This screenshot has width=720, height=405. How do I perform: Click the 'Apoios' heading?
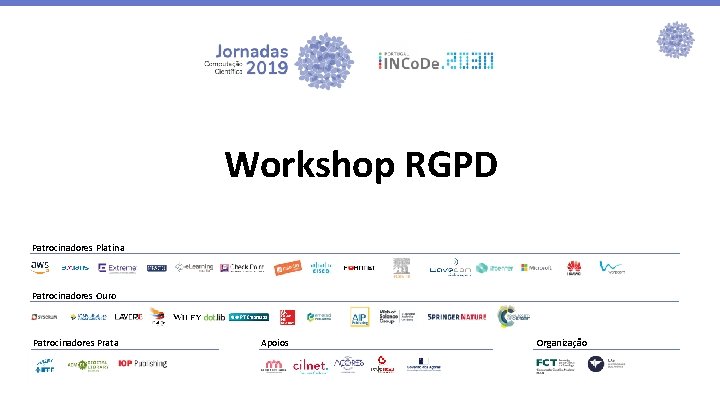pyautogui.click(x=275, y=343)
